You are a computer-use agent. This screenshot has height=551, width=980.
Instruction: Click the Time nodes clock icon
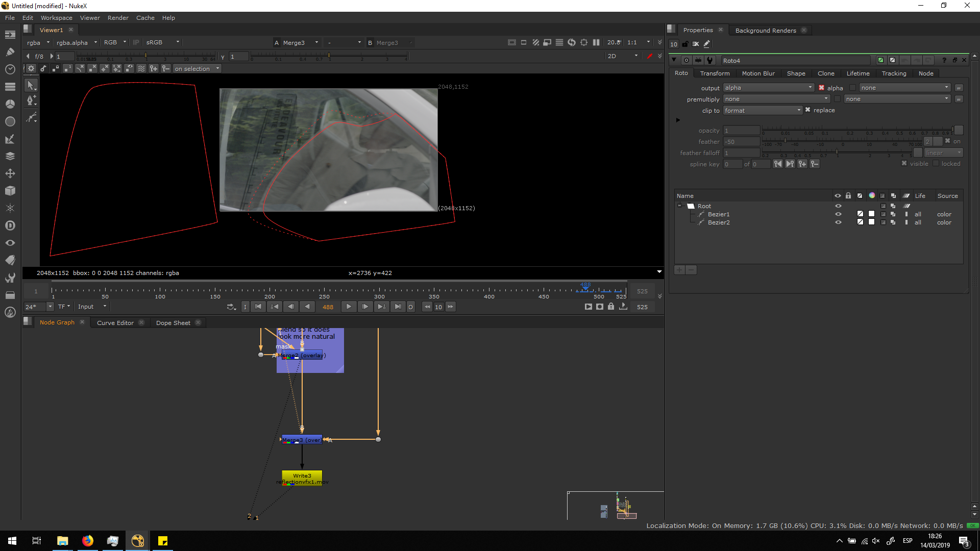pos(10,69)
